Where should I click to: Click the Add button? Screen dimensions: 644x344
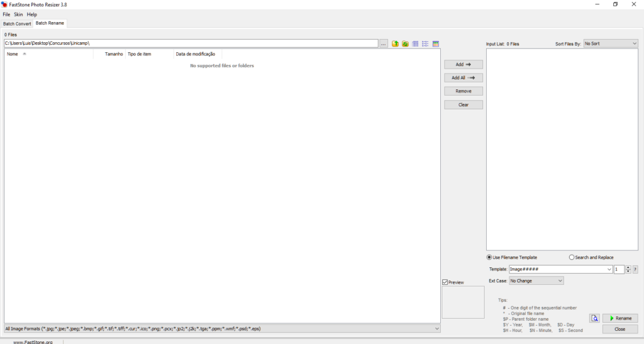coord(464,64)
